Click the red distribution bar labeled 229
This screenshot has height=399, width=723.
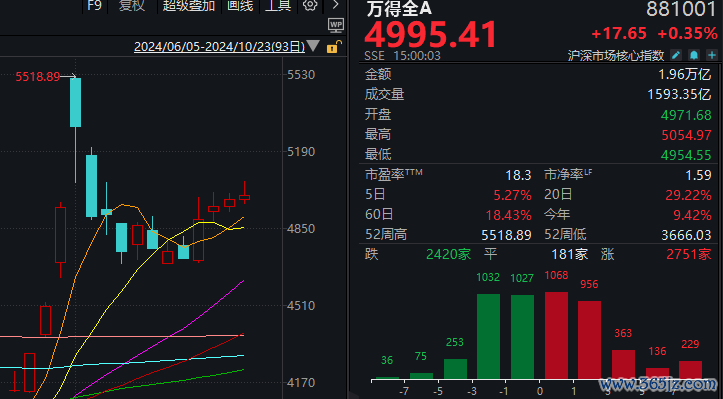(690, 370)
